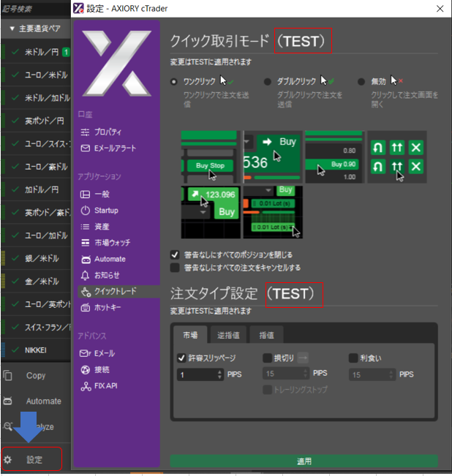Select クイックトレード settings

click(118, 292)
